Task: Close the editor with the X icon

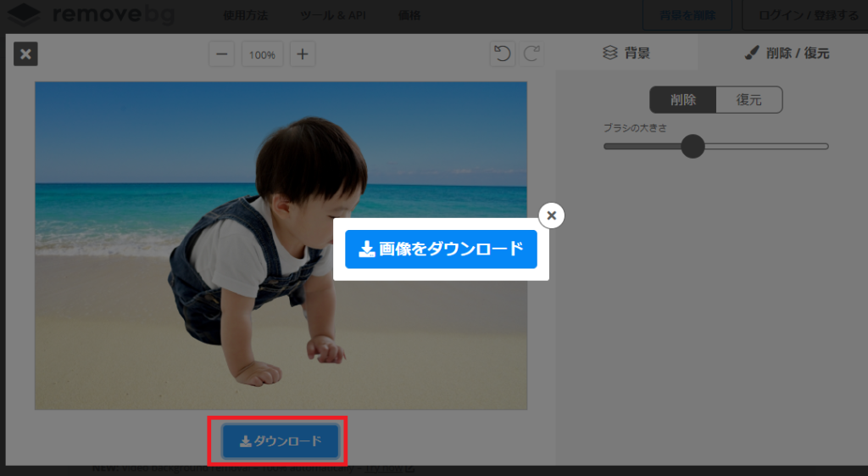Action: pos(25,54)
